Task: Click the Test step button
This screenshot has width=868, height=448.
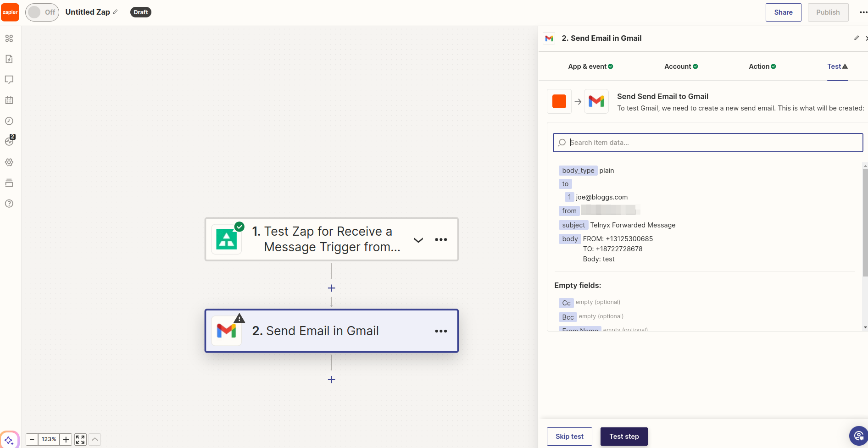Action: coord(624,437)
